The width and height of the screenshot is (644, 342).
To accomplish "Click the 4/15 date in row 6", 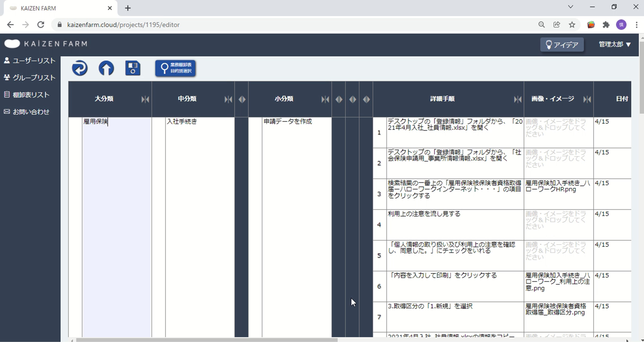I will [x=602, y=275].
